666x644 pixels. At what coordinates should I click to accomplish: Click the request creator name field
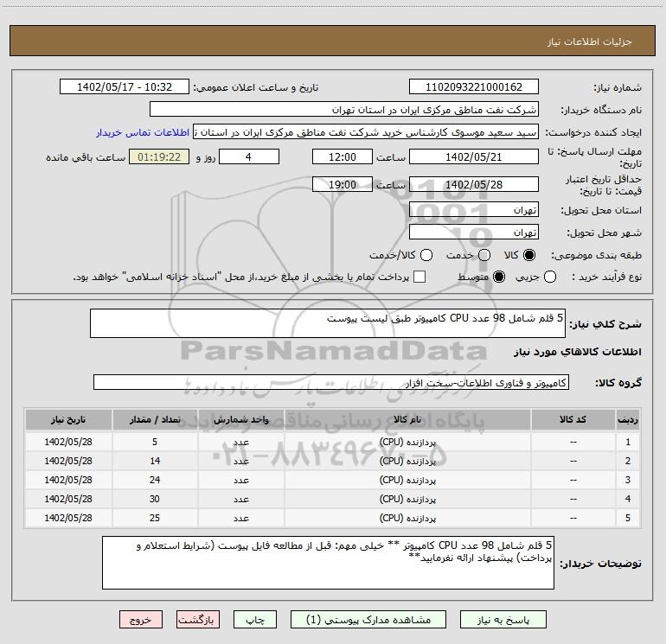pyautogui.click(x=366, y=132)
